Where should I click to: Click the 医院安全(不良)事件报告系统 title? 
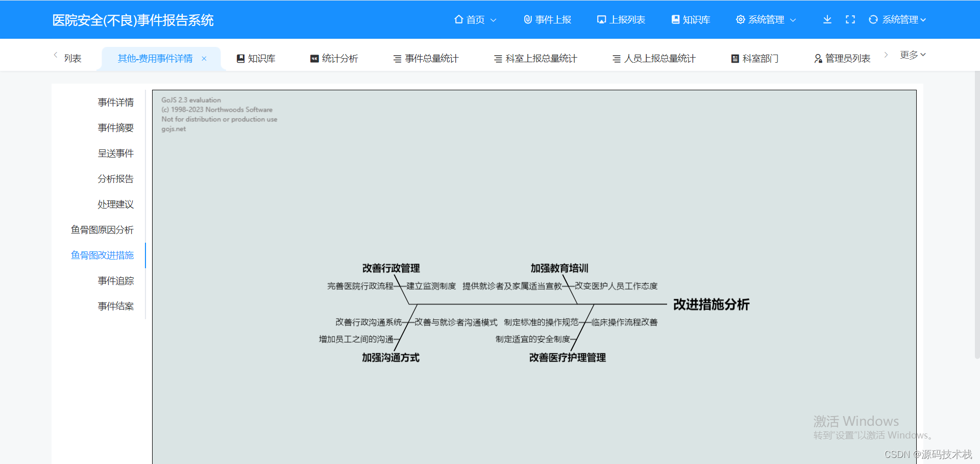pos(133,20)
